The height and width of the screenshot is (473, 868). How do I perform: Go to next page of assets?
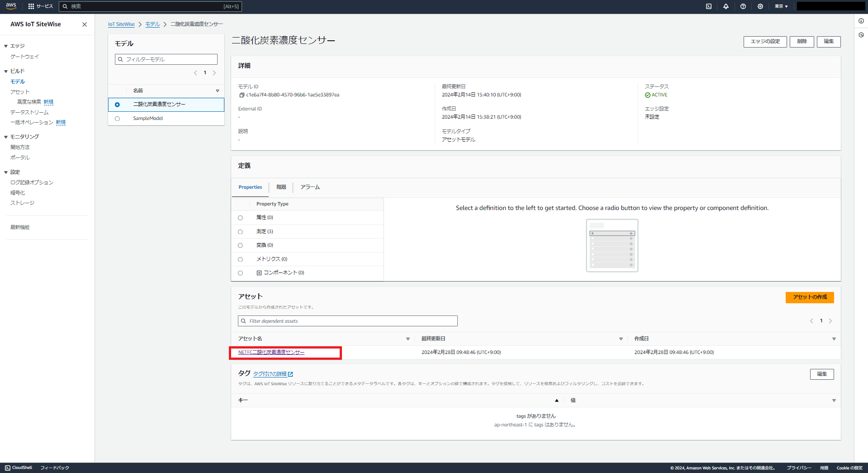830,321
